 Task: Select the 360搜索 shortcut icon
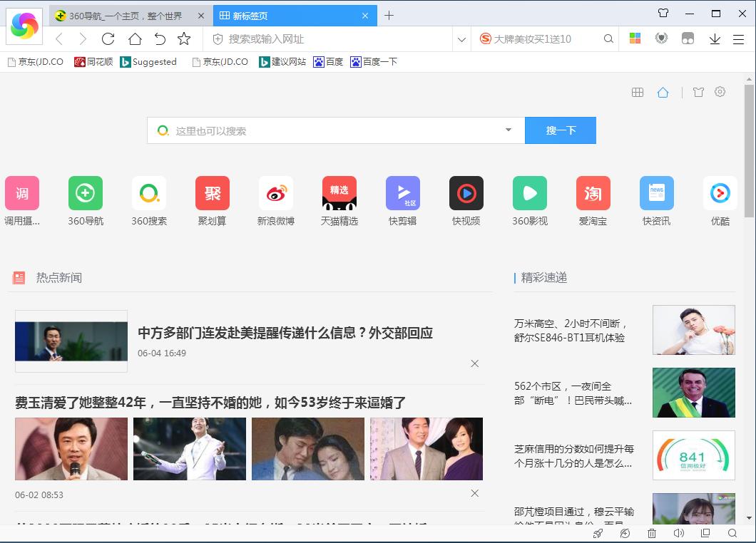[148, 192]
